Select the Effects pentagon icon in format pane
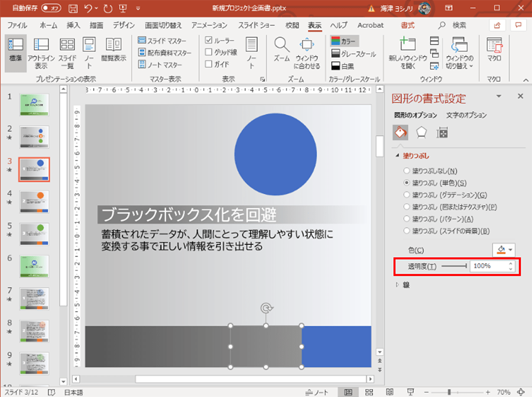This screenshot has height=397, width=532. (421, 132)
